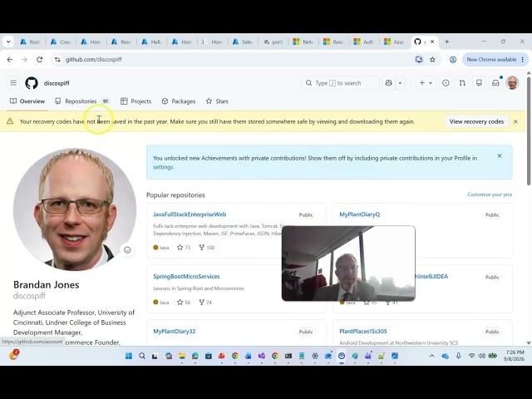The width and height of the screenshot is (532, 399).
Task: Open a new Chrome tab
Action: click(447, 42)
